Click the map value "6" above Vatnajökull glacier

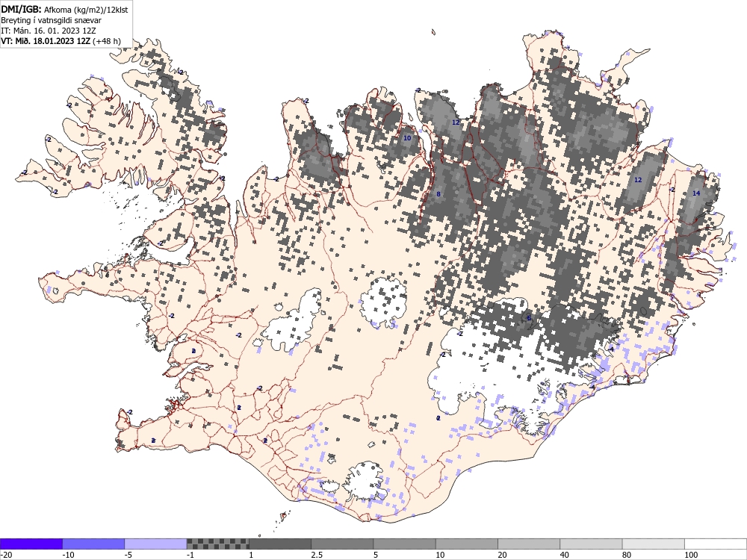[529, 318]
